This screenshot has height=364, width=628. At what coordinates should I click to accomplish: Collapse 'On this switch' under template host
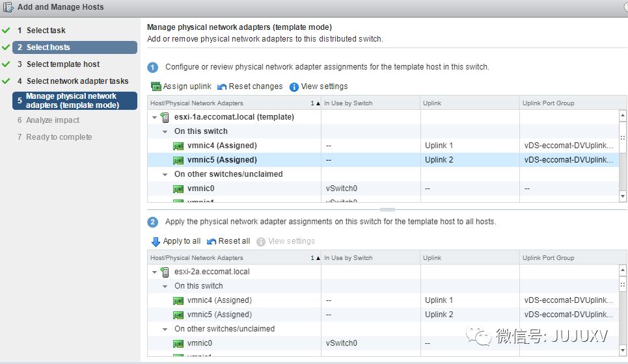pos(166,131)
